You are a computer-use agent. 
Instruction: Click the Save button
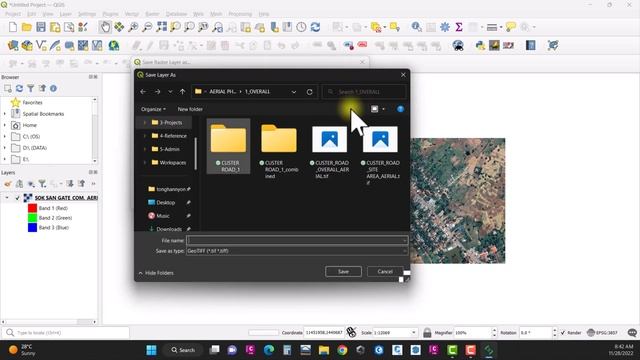[x=343, y=271]
